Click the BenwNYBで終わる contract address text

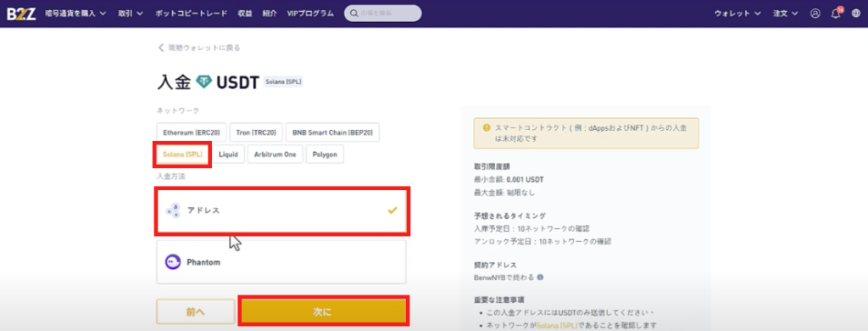click(x=504, y=277)
